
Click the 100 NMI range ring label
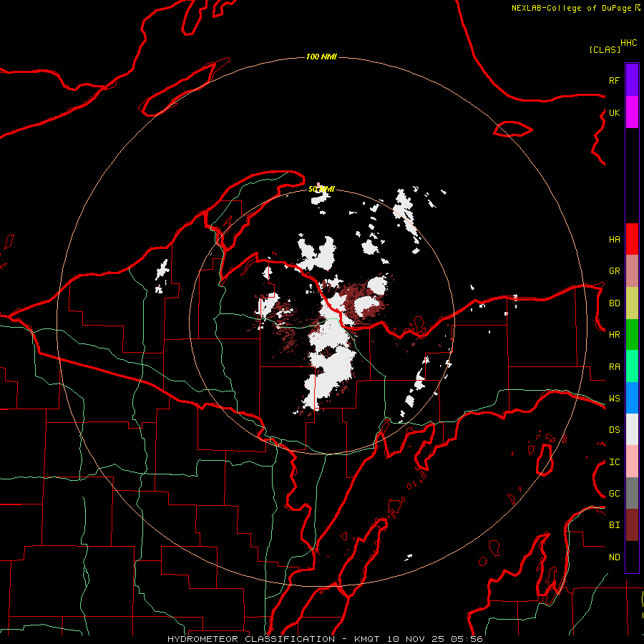pos(321,57)
